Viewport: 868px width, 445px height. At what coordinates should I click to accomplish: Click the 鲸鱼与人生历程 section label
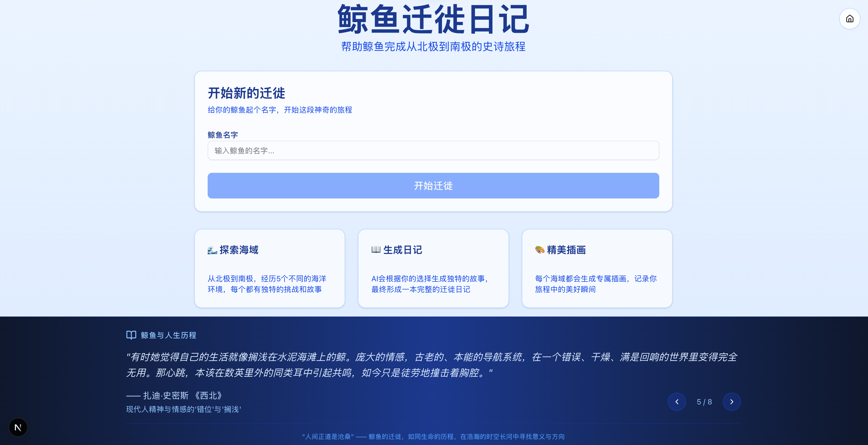click(168, 335)
